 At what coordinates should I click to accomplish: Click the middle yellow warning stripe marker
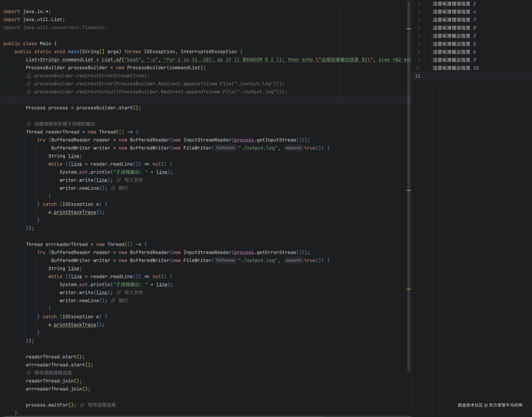click(x=409, y=190)
